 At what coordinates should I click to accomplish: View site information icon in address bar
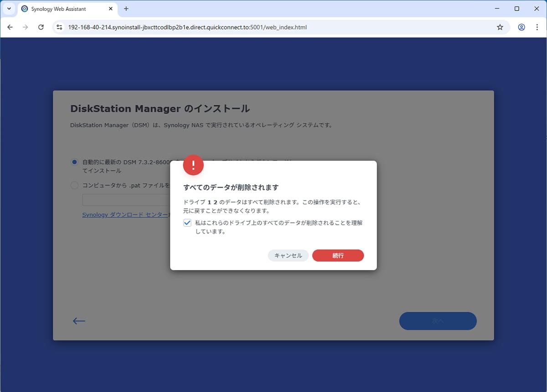tap(59, 27)
